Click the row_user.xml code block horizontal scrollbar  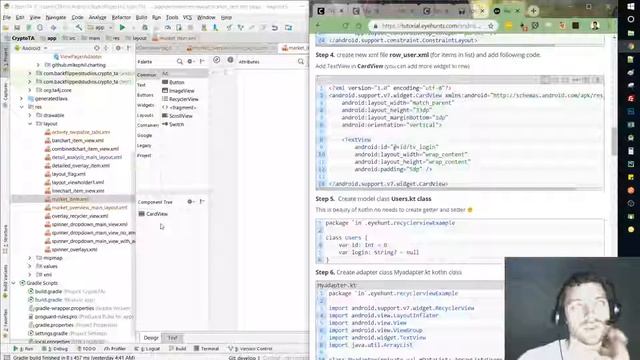click(x=446, y=189)
